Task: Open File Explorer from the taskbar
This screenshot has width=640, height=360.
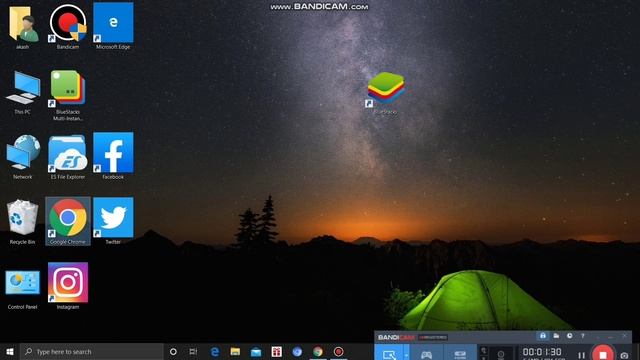Action: click(235, 351)
